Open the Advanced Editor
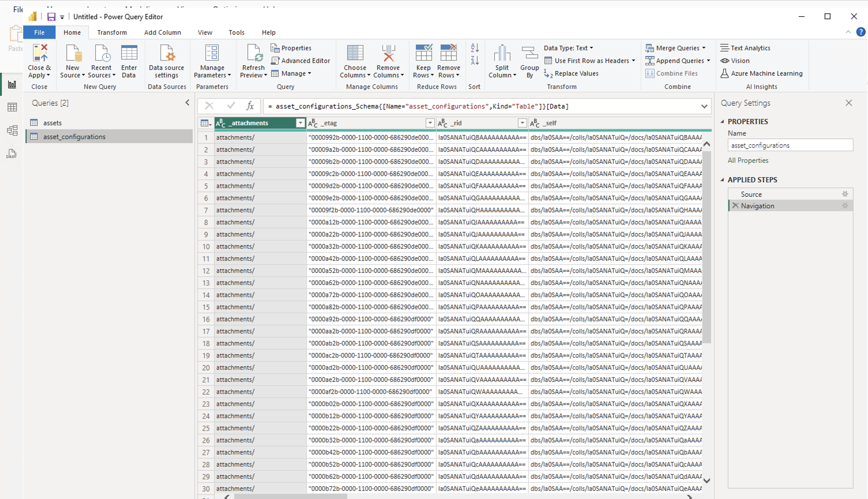This screenshot has width=868, height=499. tap(300, 61)
